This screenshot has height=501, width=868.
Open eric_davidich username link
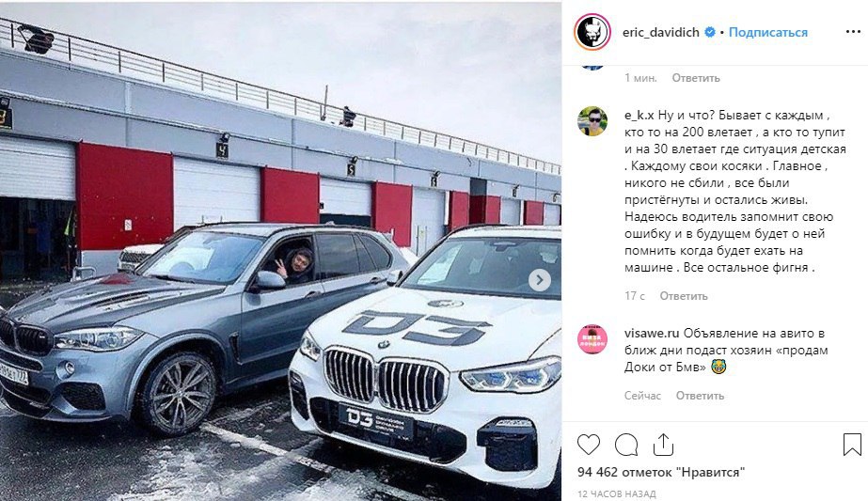pos(661,33)
